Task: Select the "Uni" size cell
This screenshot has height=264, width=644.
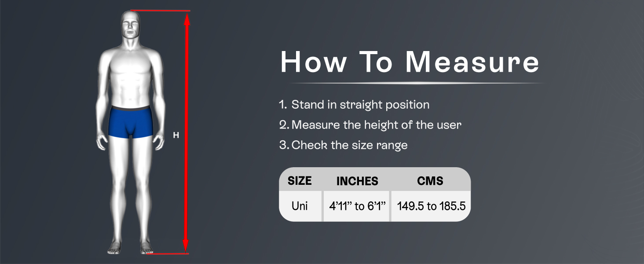Action: point(300,206)
